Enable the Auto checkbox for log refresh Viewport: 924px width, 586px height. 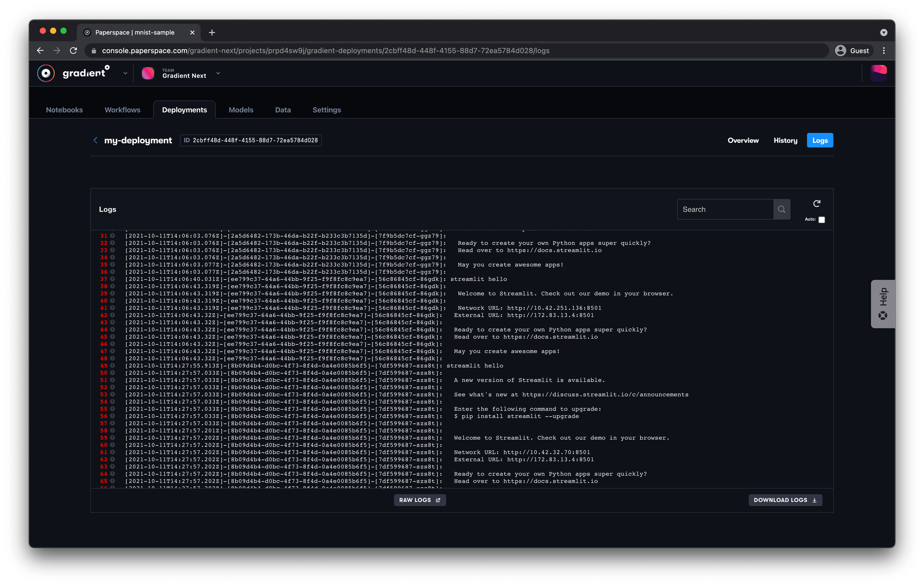pos(822,219)
